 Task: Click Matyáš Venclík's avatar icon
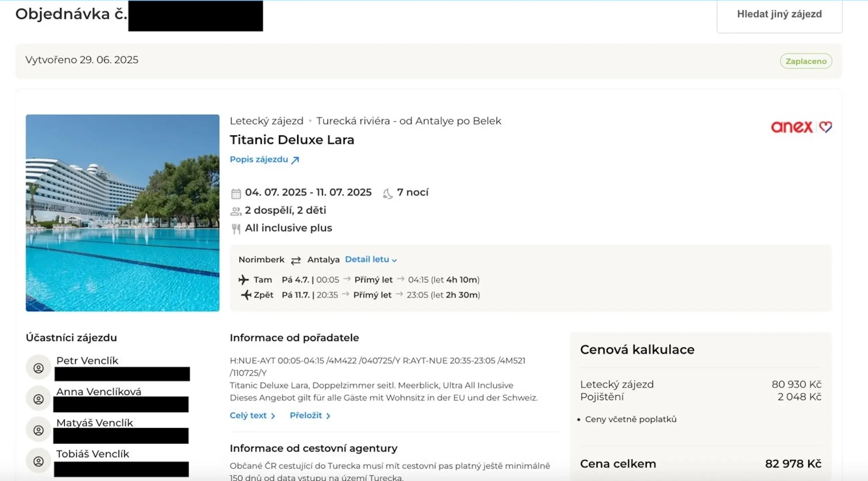pos(39,430)
